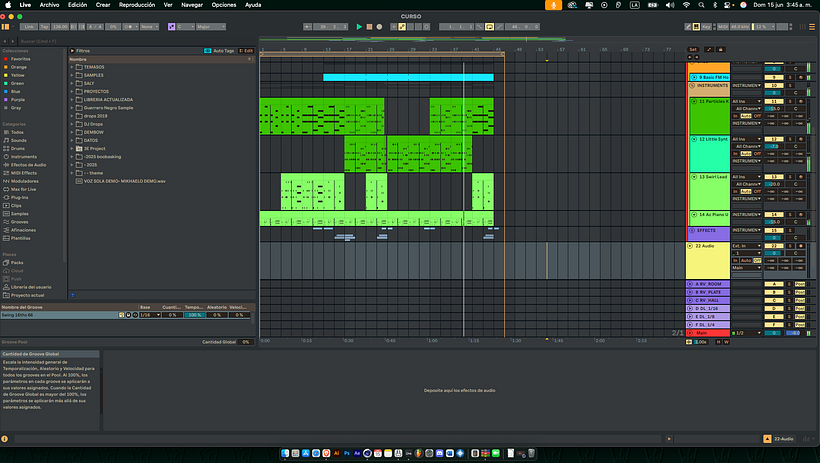The height and width of the screenshot is (463, 820).
Task: Toggle the Follow playback button
Action: pos(308,27)
